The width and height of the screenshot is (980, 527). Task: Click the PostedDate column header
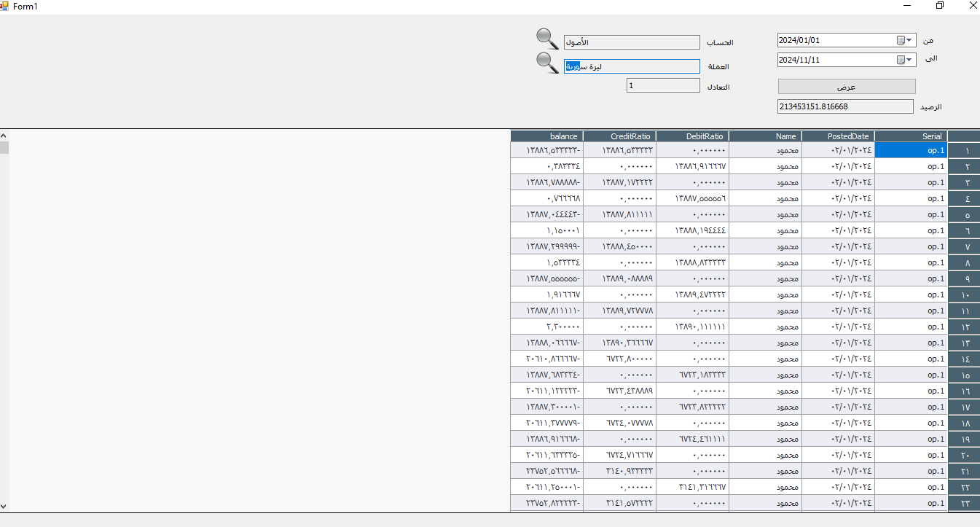tap(838, 136)
